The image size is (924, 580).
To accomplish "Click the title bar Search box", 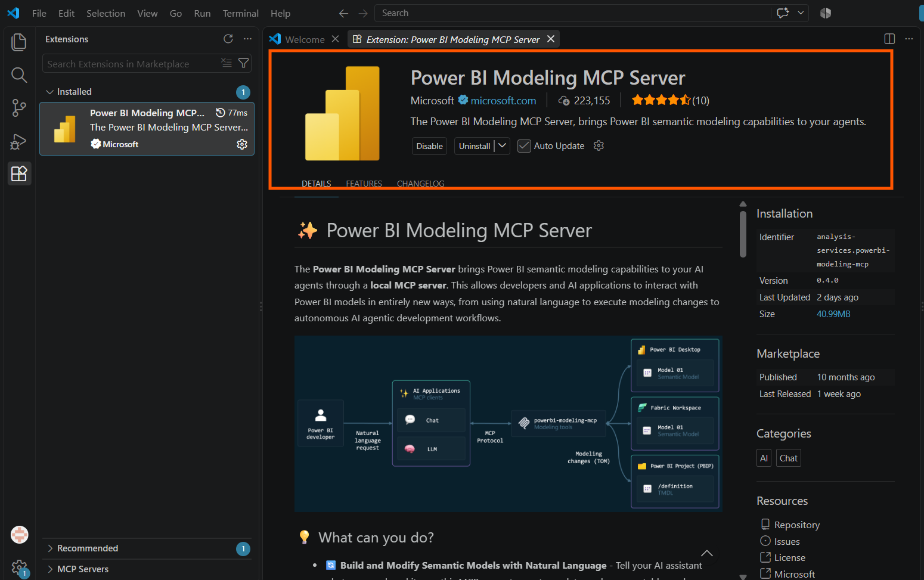I will [x=572, y=13].
